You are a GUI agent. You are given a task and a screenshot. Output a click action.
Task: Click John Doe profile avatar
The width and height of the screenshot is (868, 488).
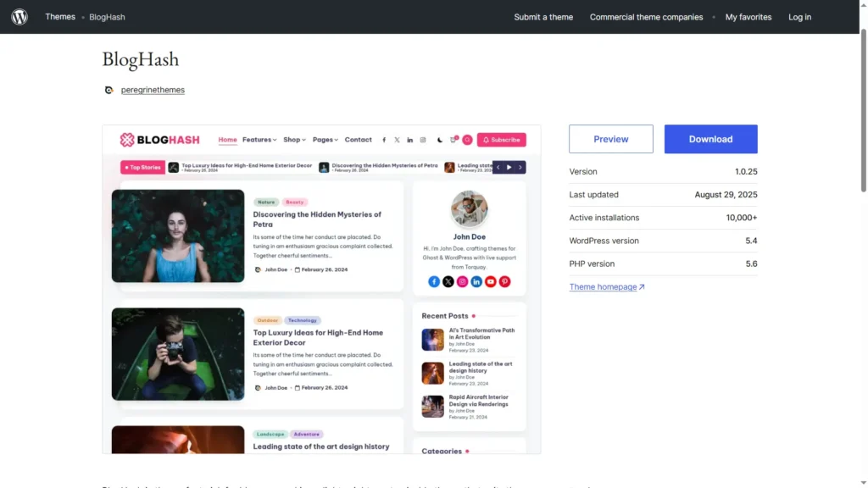tap(469, 208)
